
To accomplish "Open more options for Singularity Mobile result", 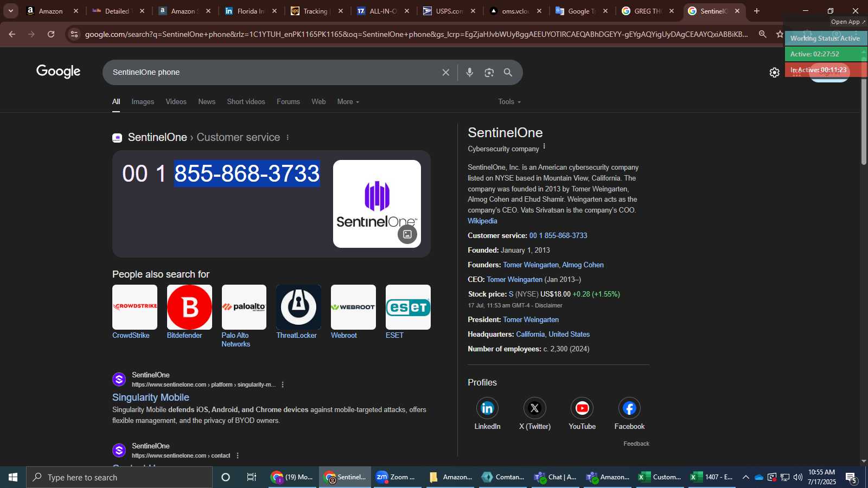I will tap(283, 384).
